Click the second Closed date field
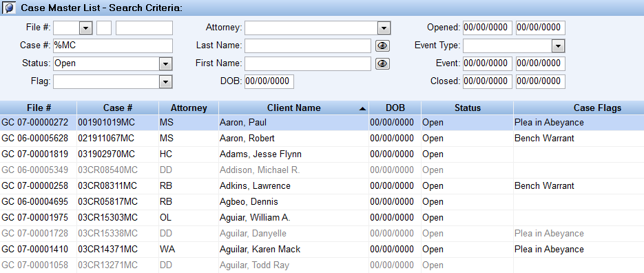 click(x=541, y=81)
